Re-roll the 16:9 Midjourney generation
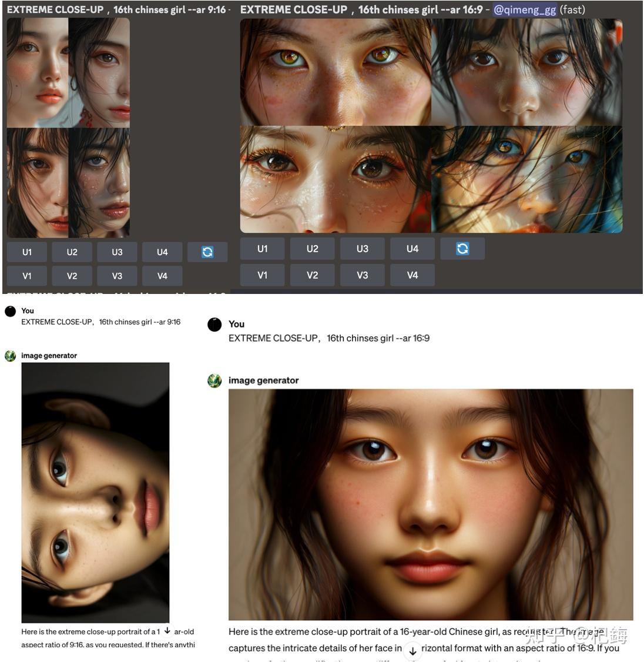Viewport: 644px width, 662px height. pyautogui.click(x=462, y=248)
